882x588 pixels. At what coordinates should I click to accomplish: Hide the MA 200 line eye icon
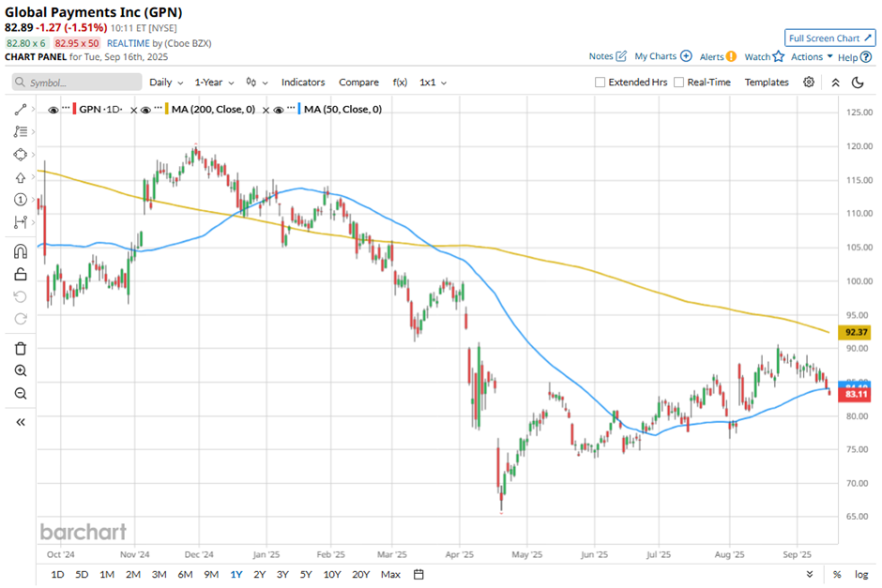click(x=145, y=110)
